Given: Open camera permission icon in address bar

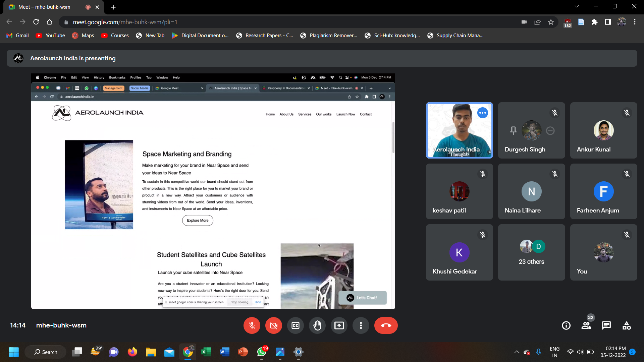Looking at the screenshot, I should click(524, 22).
